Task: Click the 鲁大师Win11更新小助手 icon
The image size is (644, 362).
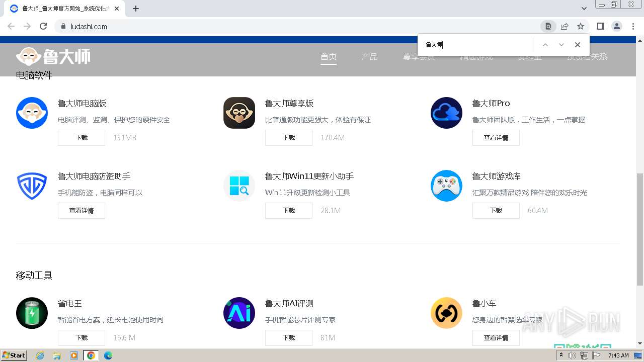Action: [239, 186]
